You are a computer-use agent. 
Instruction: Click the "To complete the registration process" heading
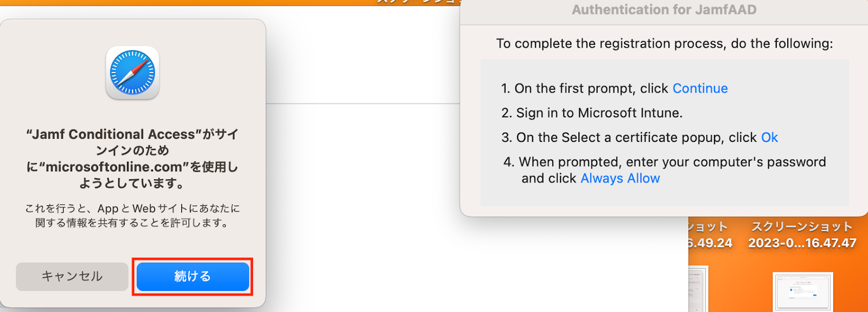(664, 43)
